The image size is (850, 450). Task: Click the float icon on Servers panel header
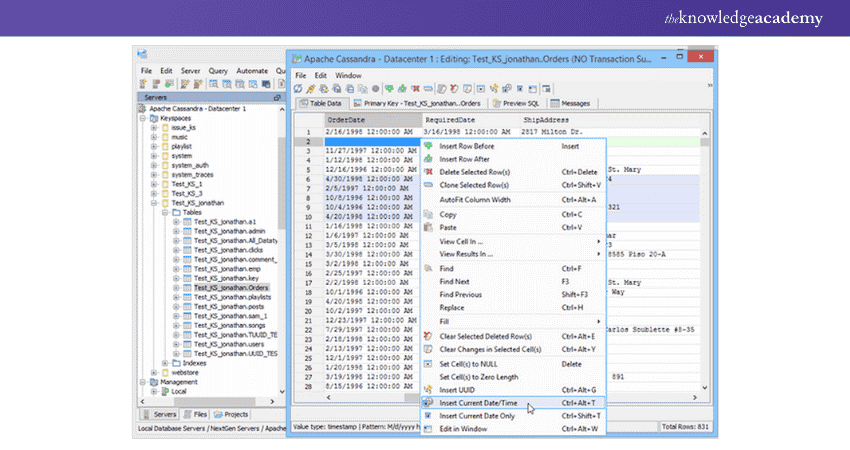277,98
